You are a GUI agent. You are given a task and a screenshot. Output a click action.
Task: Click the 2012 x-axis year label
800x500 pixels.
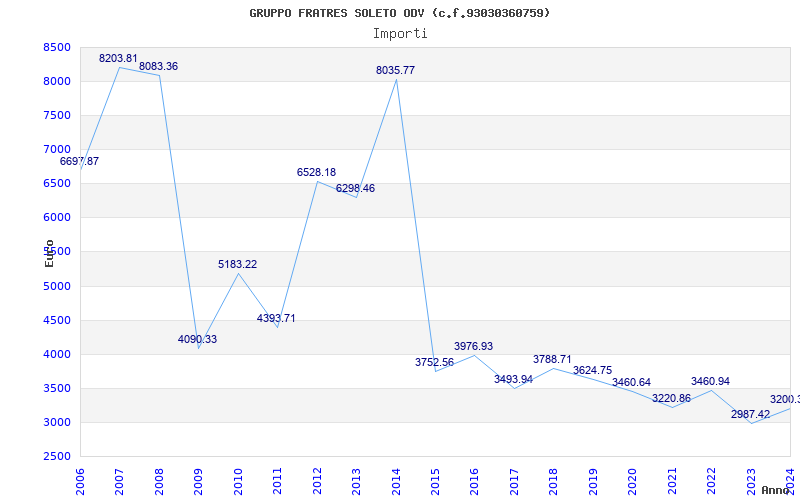click(317, 482)
